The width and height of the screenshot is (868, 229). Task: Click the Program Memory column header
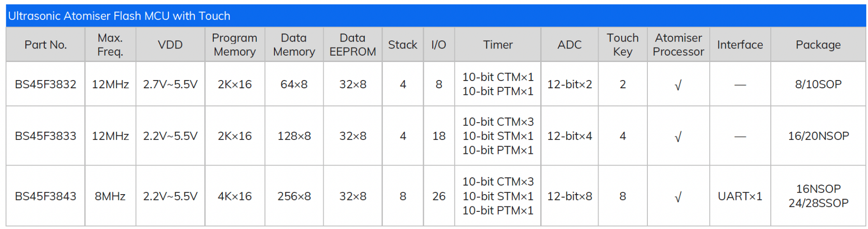235,44
